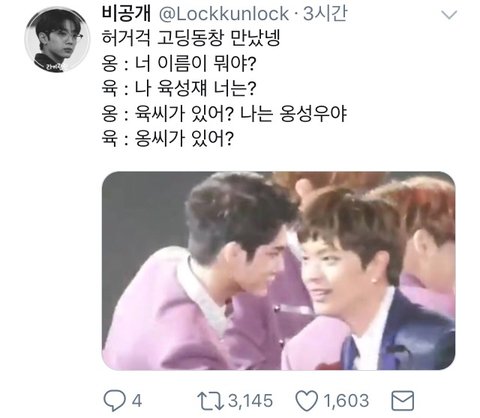480x418 pixels.
Task: Share tweet via the envelope message icon
Action: [x=403, y=401]
